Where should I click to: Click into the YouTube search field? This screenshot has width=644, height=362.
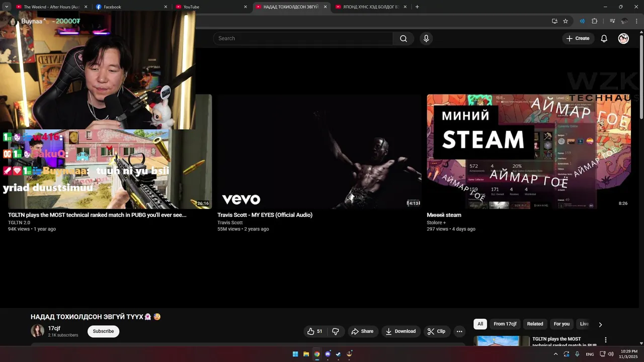(x=303, y=39)
